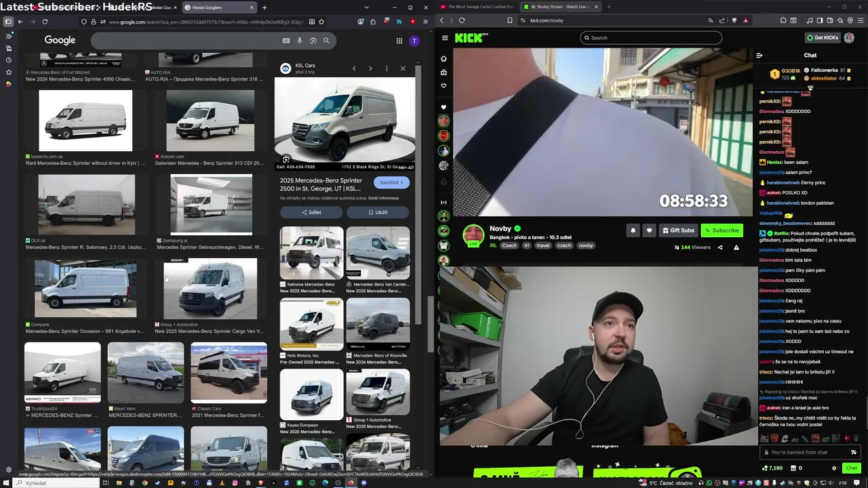This screenshot has width=868, height=488.
Task: Search by voice in Google search box
Action: [x=300, y=41]
